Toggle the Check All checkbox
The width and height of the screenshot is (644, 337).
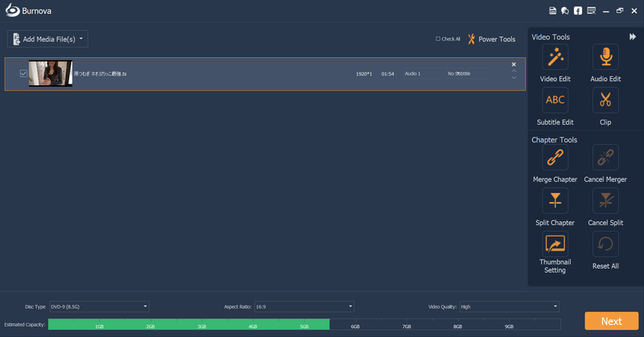[438, 39]
